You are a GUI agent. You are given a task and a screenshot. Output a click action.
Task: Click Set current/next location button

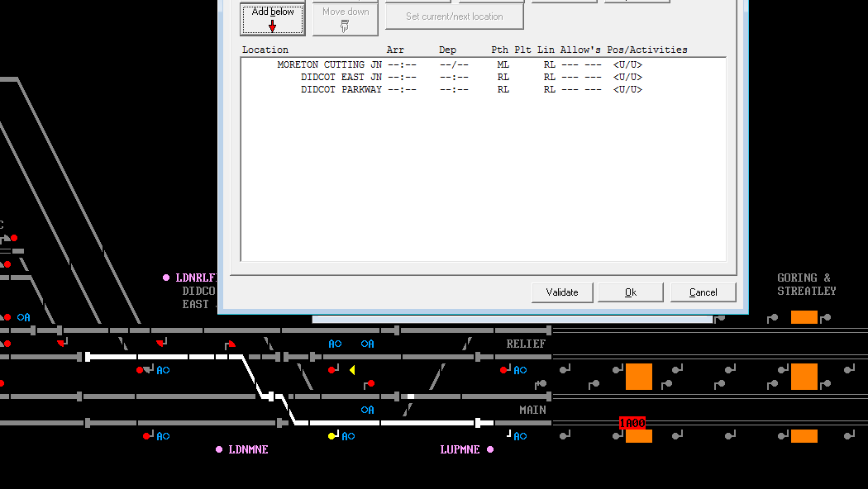click(455, 17)
